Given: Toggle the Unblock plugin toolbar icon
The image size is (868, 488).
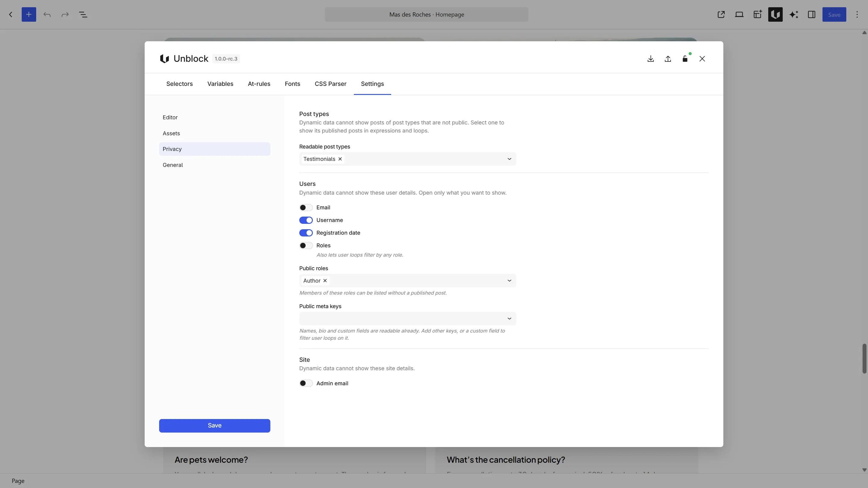Looking at the screenshot, I should click(775, 14).
